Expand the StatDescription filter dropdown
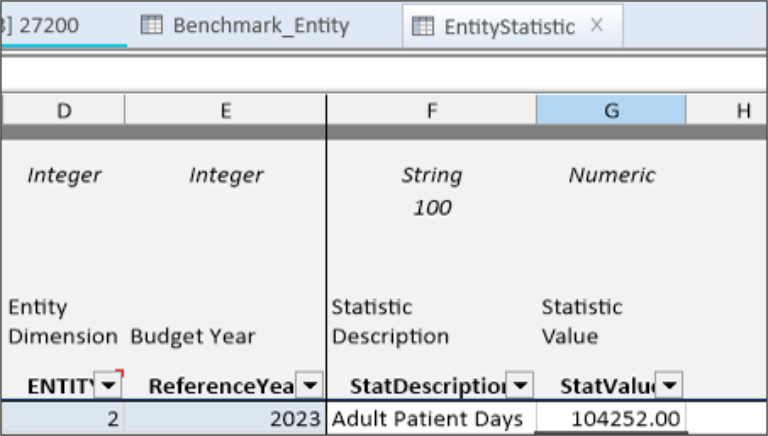Image resolution: width=768 pixels, height=436 pixels. click(x=519, y=385)
